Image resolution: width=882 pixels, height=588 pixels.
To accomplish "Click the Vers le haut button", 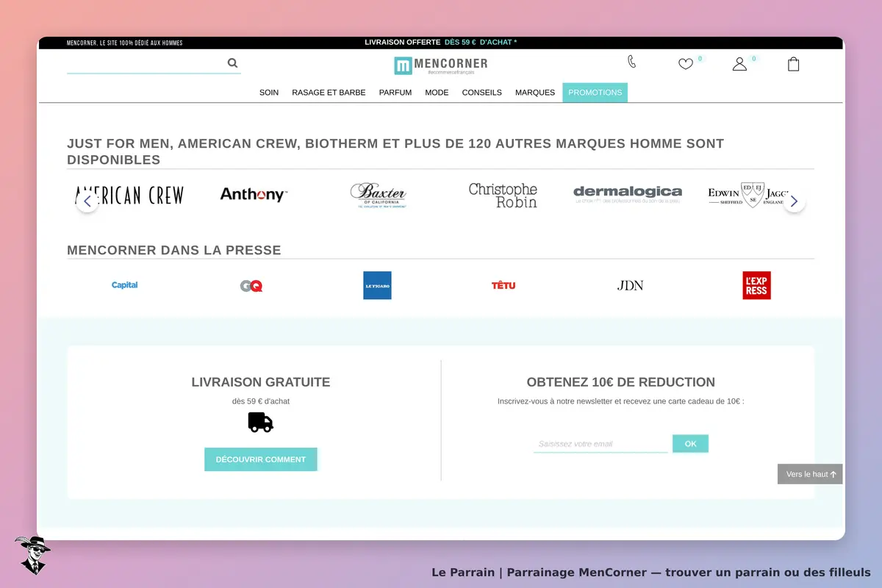I will click(810, 474).
